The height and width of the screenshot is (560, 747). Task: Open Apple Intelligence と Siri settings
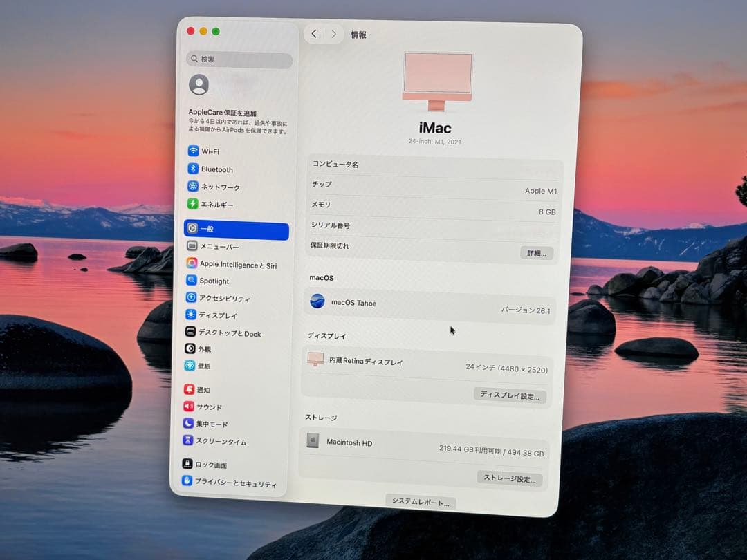[192, 263]
